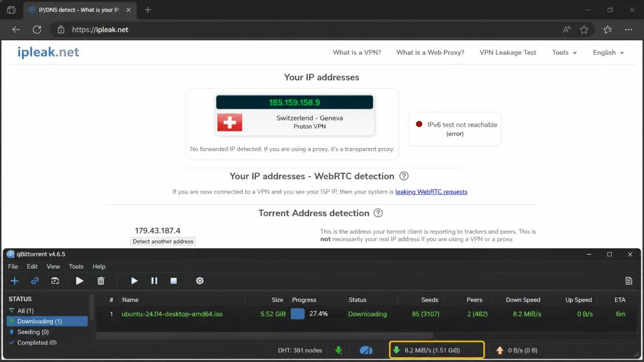This screenshot has height=362, width=644.
Task: Click the help icon beside WebRTC detection
Action: (x=404, y=176)
